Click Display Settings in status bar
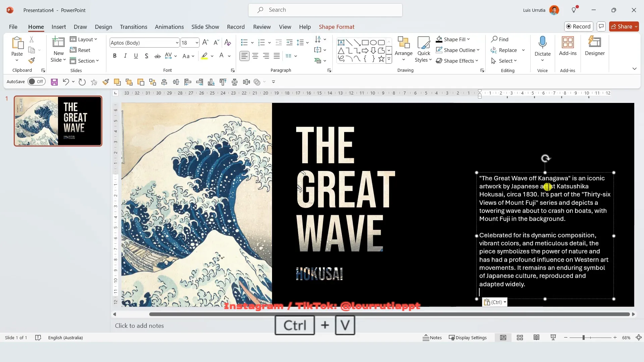 tap(468, 338)
